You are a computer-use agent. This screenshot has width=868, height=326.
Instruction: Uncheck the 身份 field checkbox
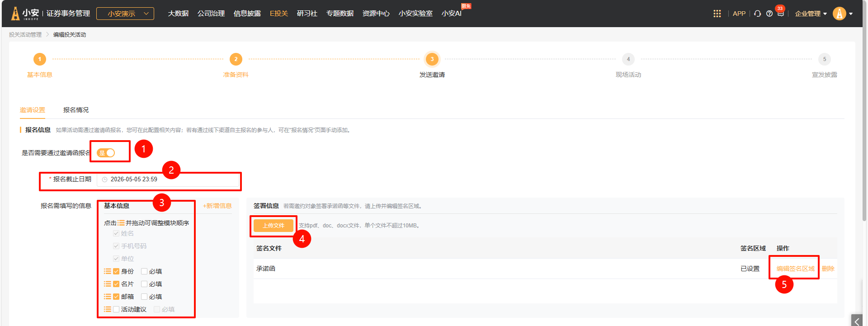click(x=116, y=271)
